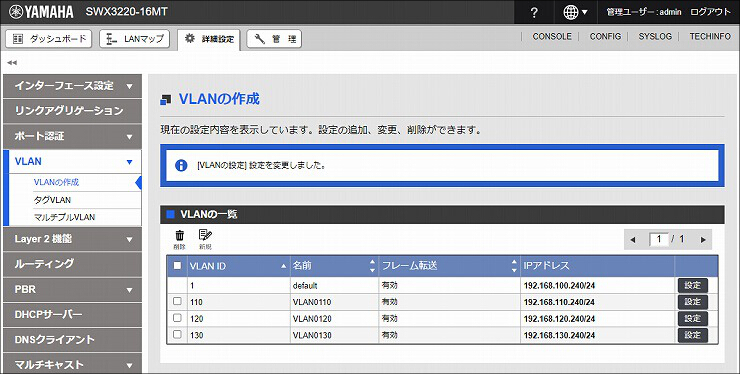Select Tag VLAN submenu item
Viewport: 740px width, 374px height.
coord(52,200)
